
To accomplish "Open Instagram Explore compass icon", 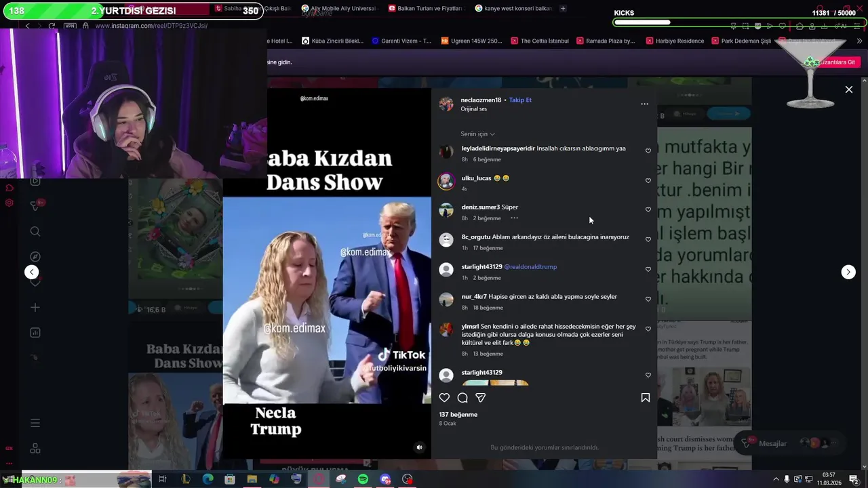I will (35, 257).
